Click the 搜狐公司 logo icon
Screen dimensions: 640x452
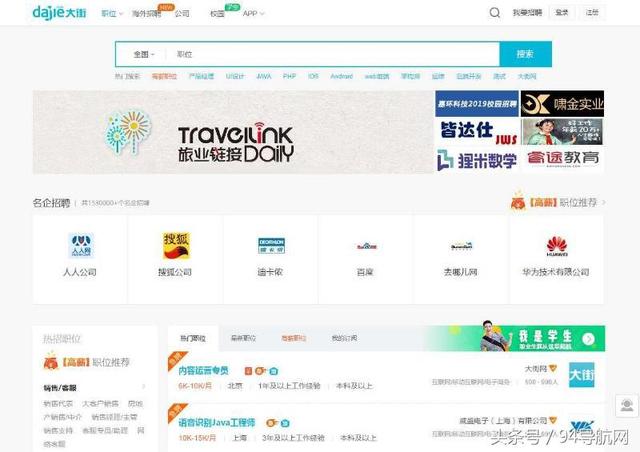click(x=176, y=245)
